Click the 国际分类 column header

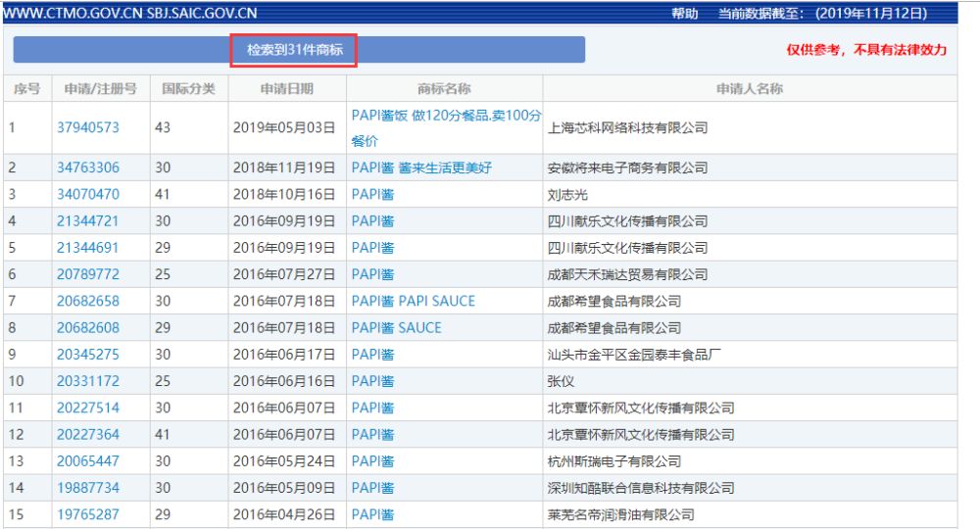pos(189,89)
